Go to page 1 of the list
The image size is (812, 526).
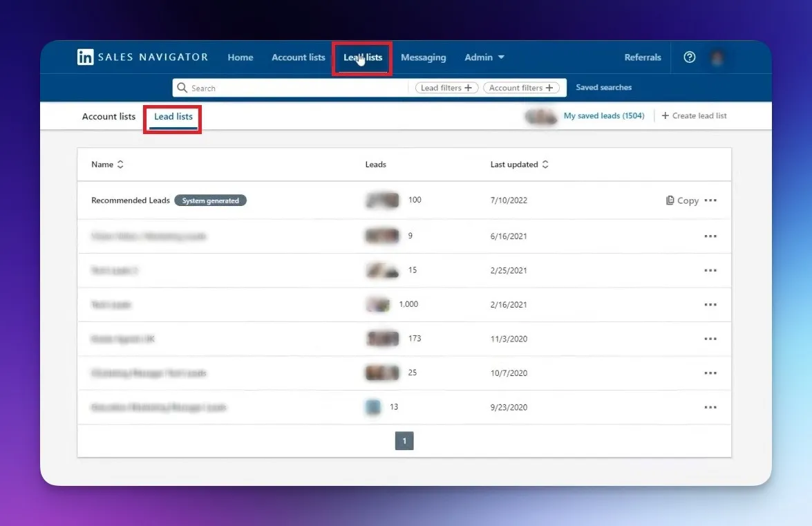click(404, 441)
